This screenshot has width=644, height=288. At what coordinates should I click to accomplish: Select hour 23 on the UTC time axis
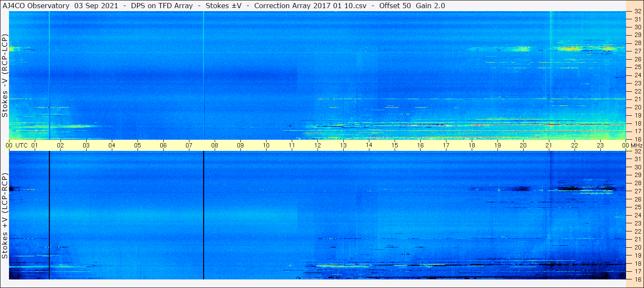[x=600, y=145]
